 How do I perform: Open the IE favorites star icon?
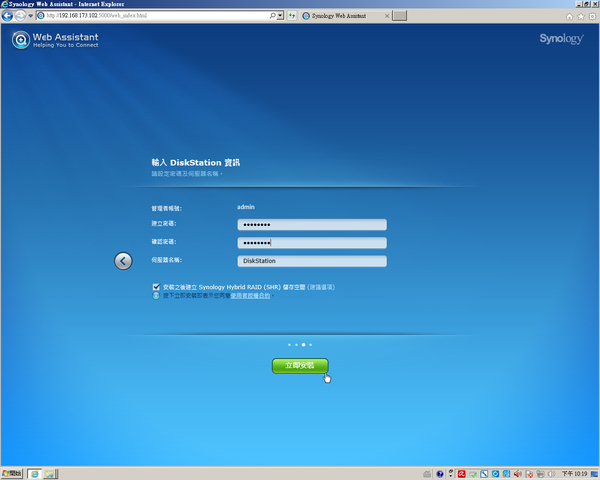click(x=581, y=16)
